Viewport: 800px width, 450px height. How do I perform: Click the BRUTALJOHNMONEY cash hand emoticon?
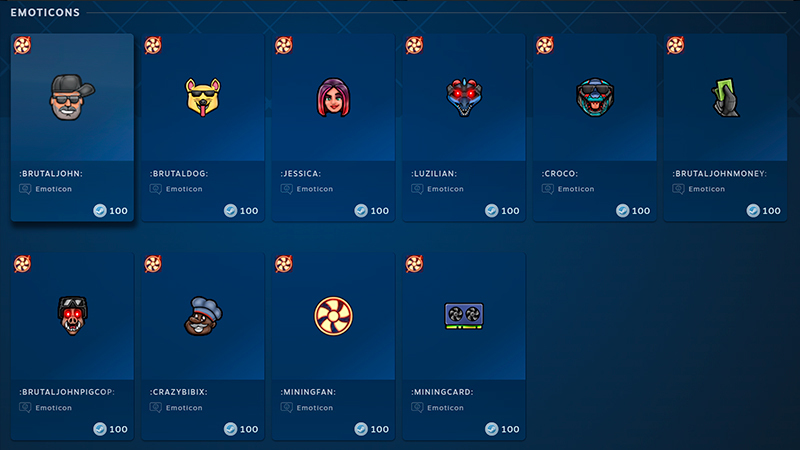point(725,97)
